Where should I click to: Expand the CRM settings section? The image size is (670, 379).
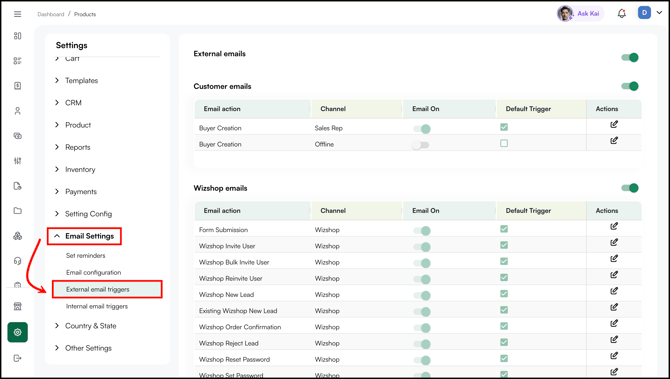(x=68, y=103)
